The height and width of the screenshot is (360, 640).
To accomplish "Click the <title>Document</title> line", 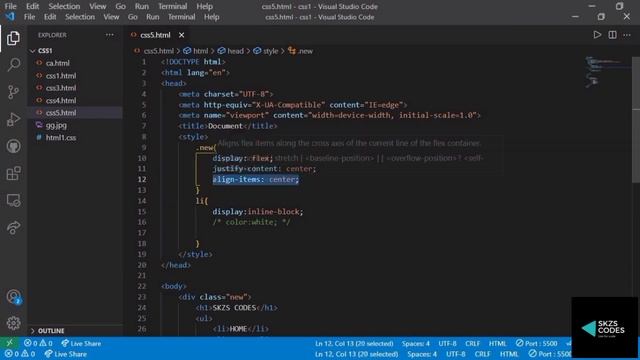I will coord(228,126).
